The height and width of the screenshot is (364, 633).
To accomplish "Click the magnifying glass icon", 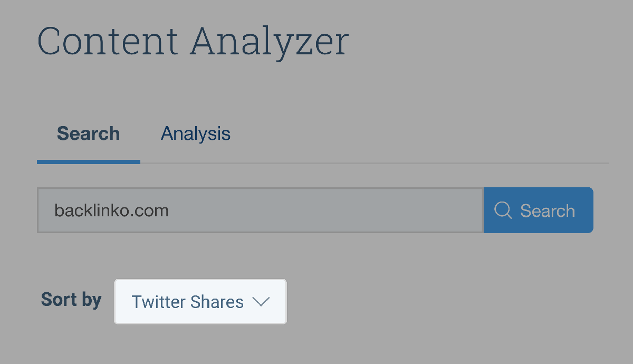I will (x=503, y=210).
